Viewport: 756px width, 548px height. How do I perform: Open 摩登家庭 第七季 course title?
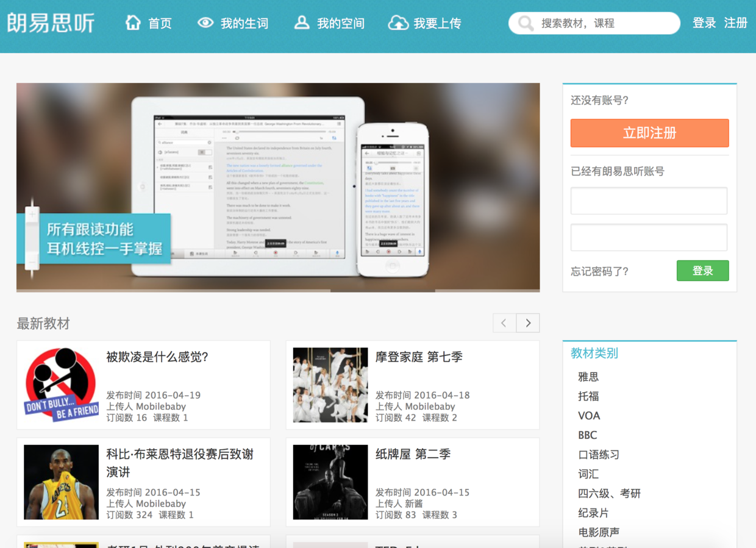[x=419, y=357]
